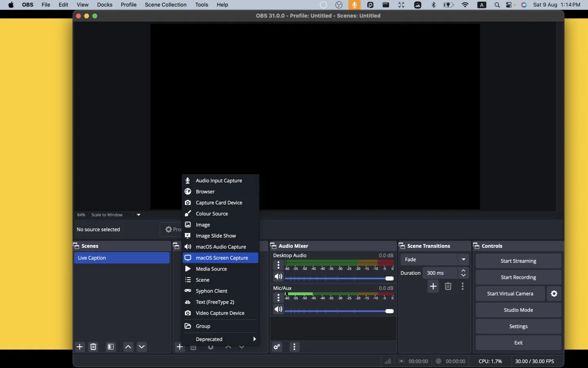588x368 pixels.
Task: Choose Video Capture Device from menu
Action: (x=220, y=313)
